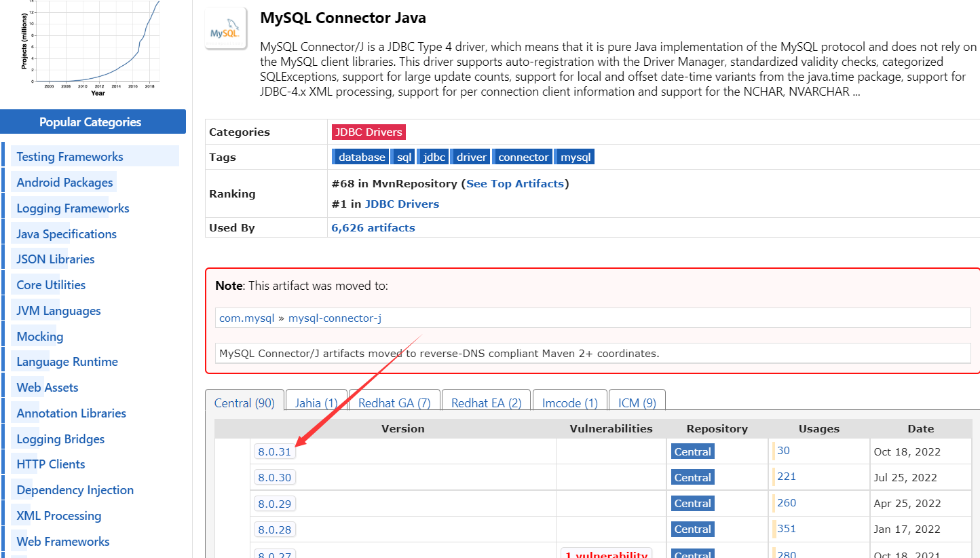Open the projects per year chart
This screenshot has height=558, width=980.
tap(90, 46)
